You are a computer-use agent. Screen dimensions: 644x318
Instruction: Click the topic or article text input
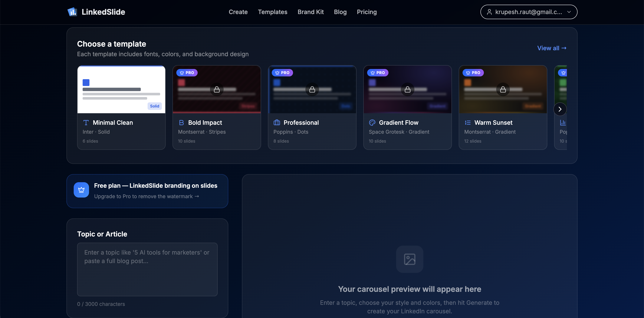click(x=147, y=269)
